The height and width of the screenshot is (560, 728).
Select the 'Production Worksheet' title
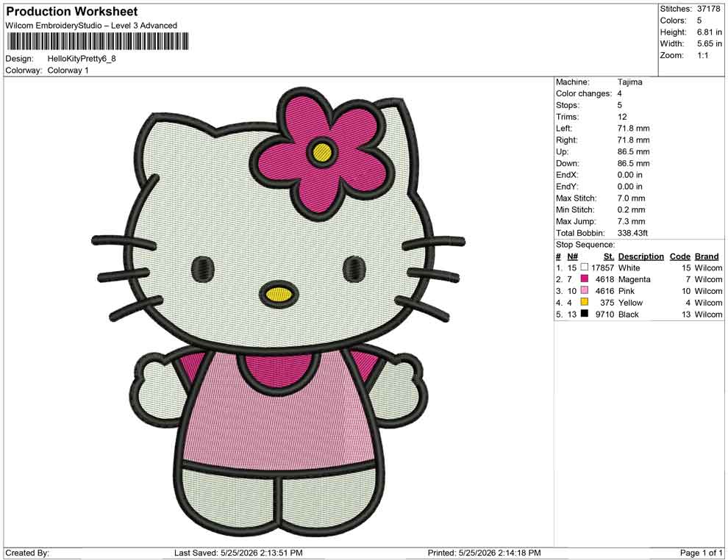click(x=72, y=12)
